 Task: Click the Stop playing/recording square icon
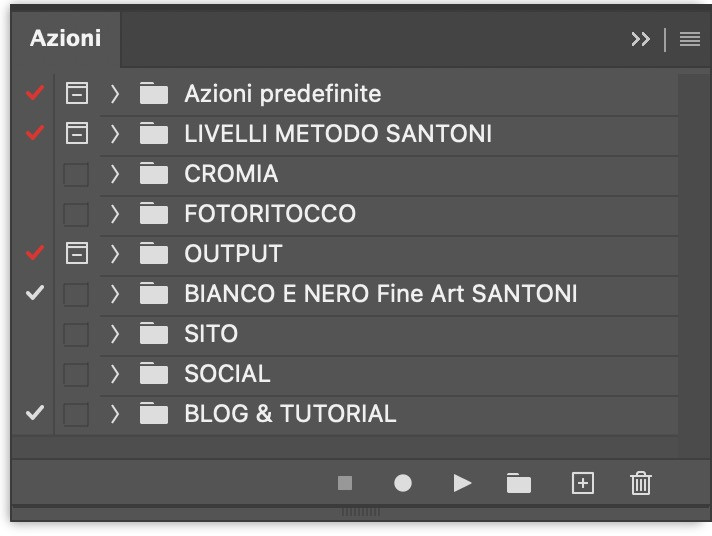click(x=345, y=483)
